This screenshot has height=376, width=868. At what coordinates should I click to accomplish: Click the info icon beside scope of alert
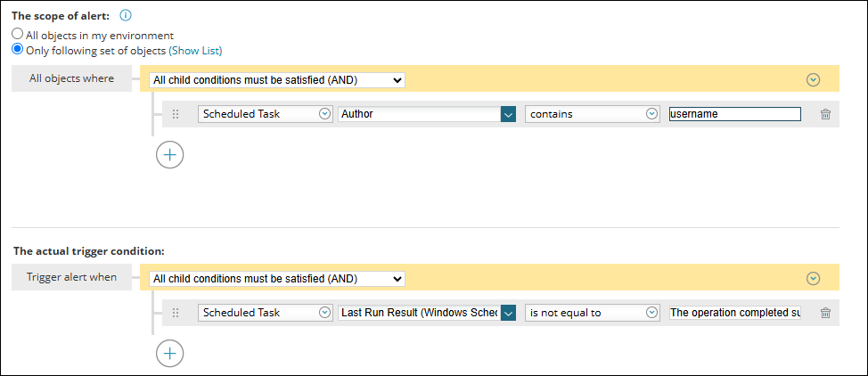(126, 16)
